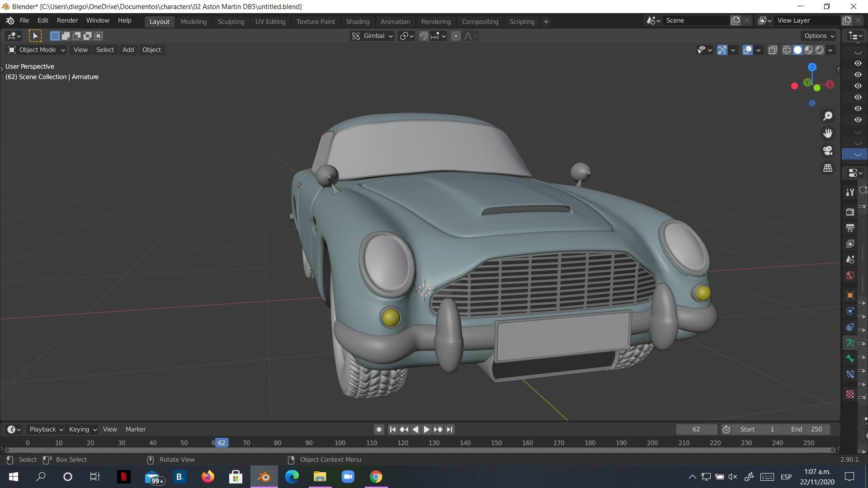
Task: Open the timeline Marker menu
Action: click(136, 429)
